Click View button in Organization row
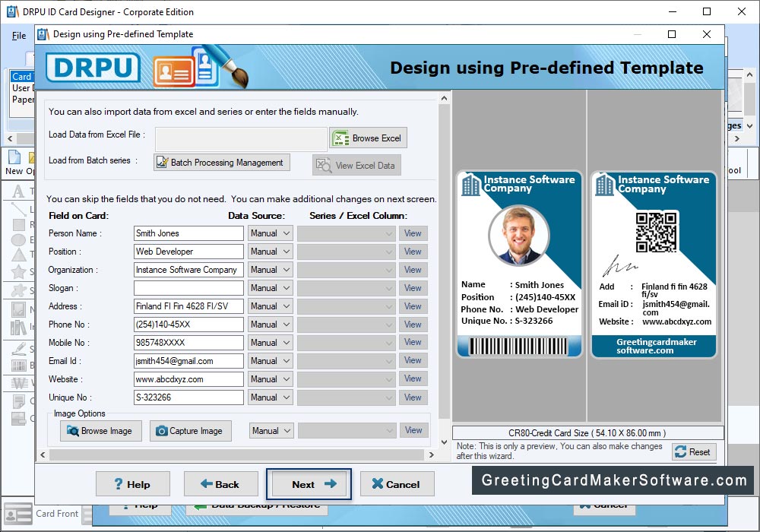760x532 pixels. point(413,270)
